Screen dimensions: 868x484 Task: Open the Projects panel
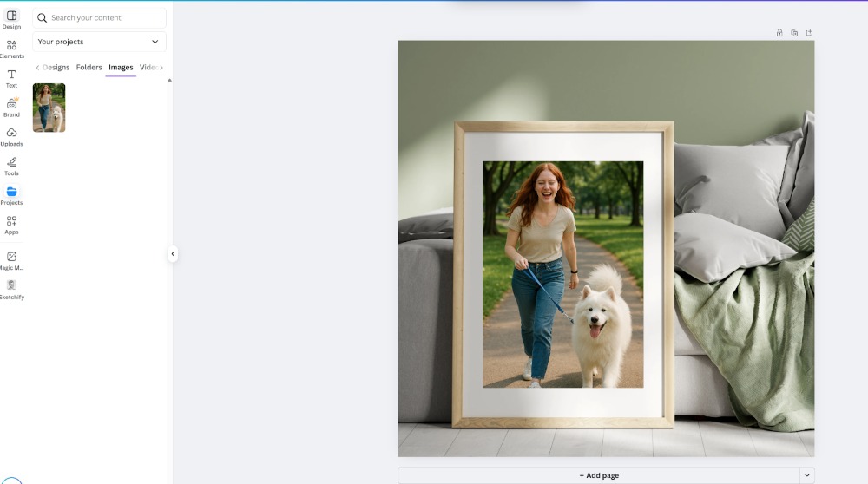(11, 195)
